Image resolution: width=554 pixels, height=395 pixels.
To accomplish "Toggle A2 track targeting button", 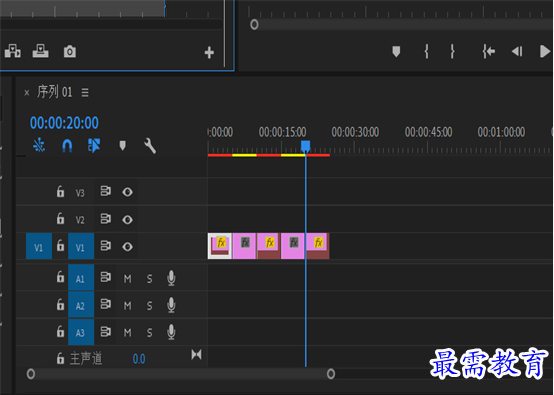I will coord(81,305).
